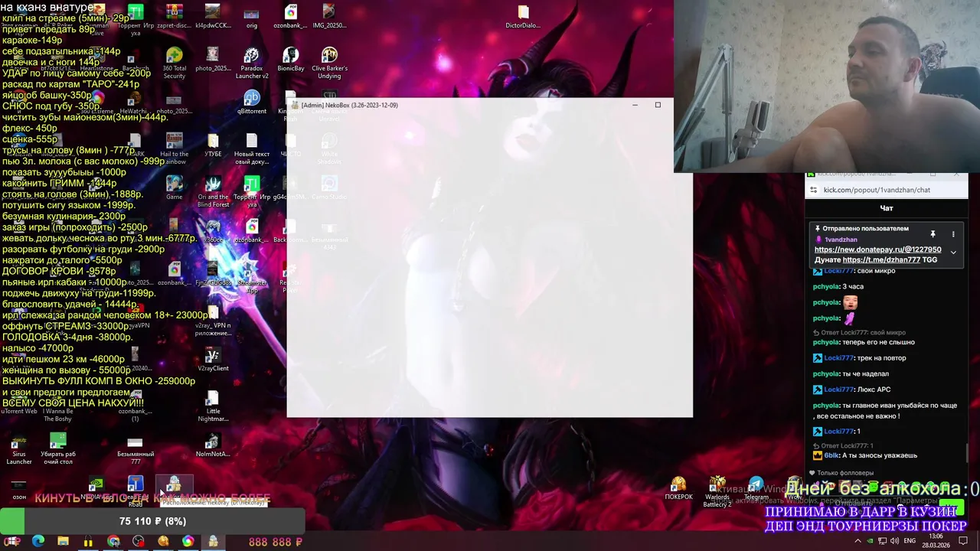Open the volume control in system tray
The image size is (980, 551).
click(895, 541)
